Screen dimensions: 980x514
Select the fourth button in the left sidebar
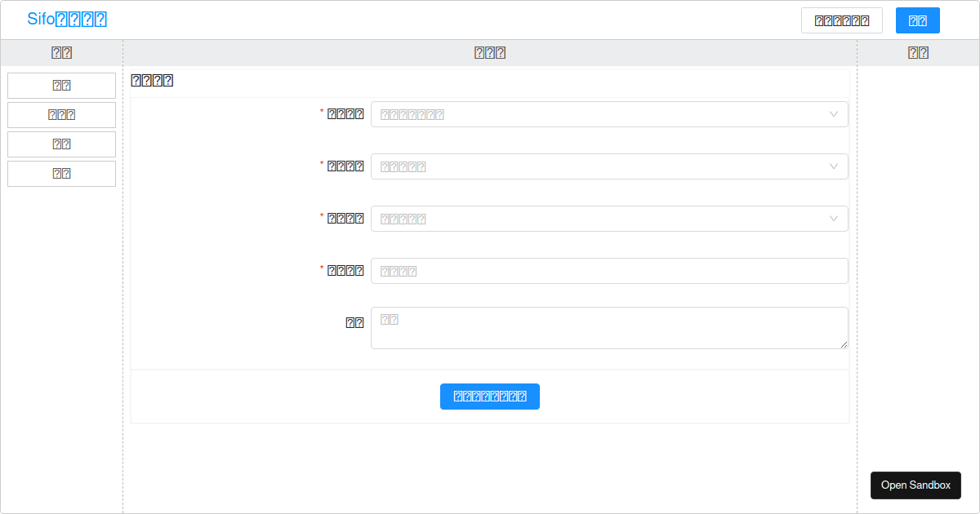pos(61,173)
